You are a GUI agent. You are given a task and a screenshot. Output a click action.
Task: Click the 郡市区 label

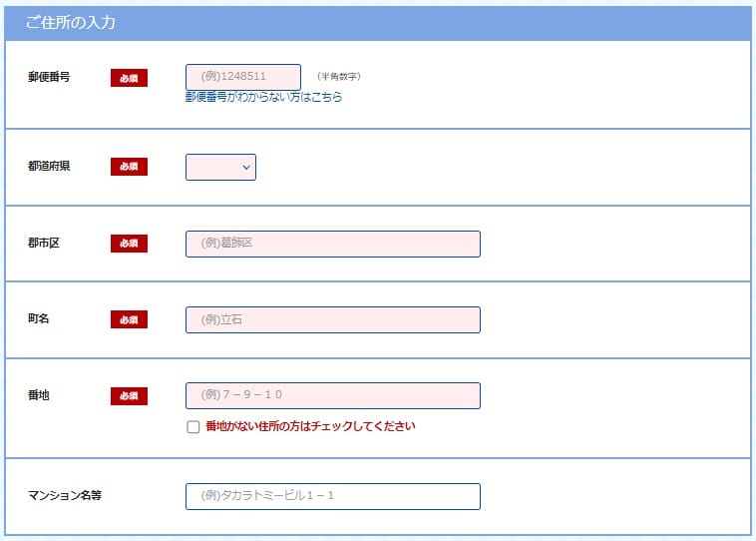tap(44, 243)
